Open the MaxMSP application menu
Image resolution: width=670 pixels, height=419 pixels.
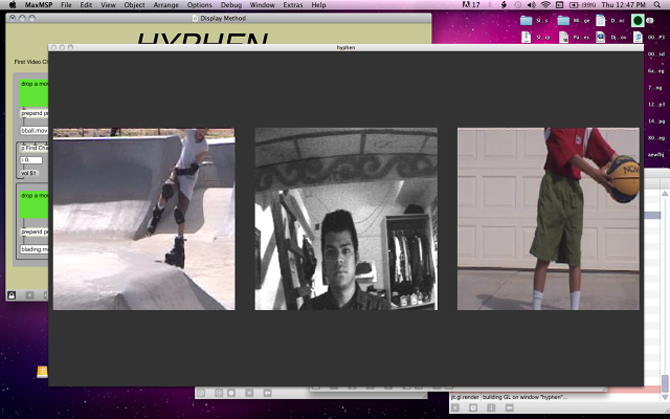click(38, 5)
